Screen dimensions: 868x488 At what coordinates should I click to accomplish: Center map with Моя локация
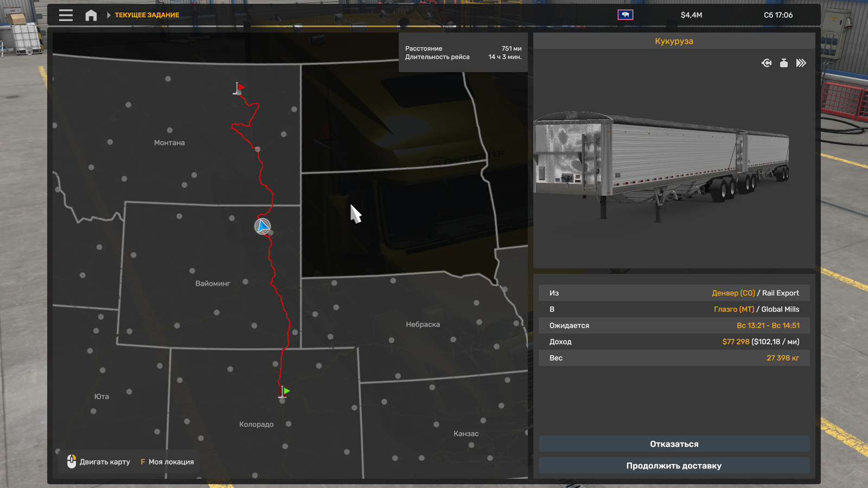click(167, 462)
